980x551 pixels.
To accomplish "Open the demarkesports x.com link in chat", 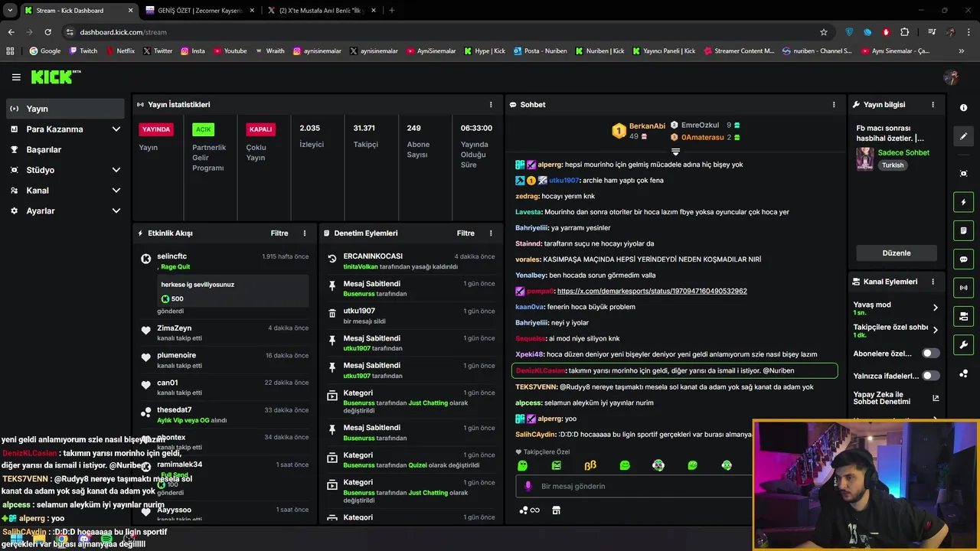I will coord(652,292).
